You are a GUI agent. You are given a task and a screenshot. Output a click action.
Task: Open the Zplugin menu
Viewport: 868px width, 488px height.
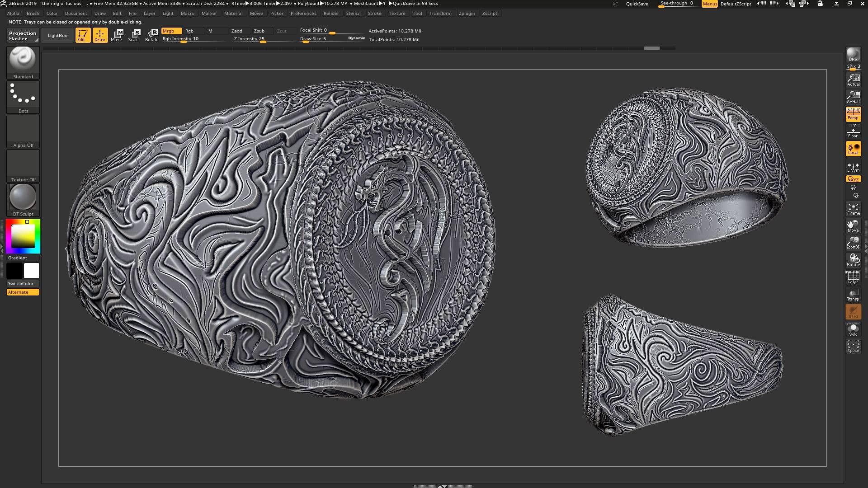[x=467, y=13]
